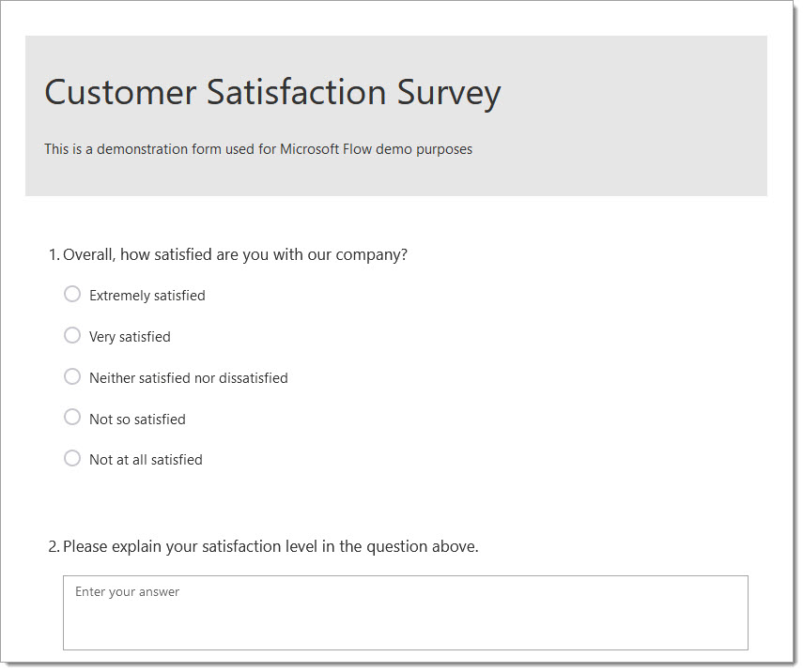Click the number 2 before the second question
The height and width of the screenshot is (672, 803).
54,546
